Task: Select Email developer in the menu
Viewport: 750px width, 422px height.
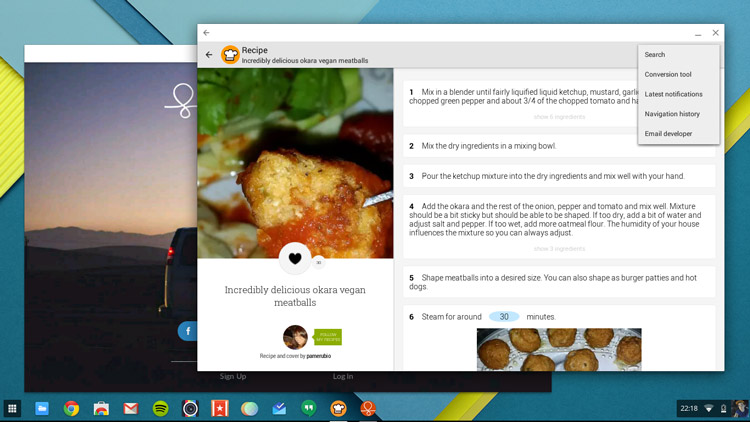Action: pos(668,133)
